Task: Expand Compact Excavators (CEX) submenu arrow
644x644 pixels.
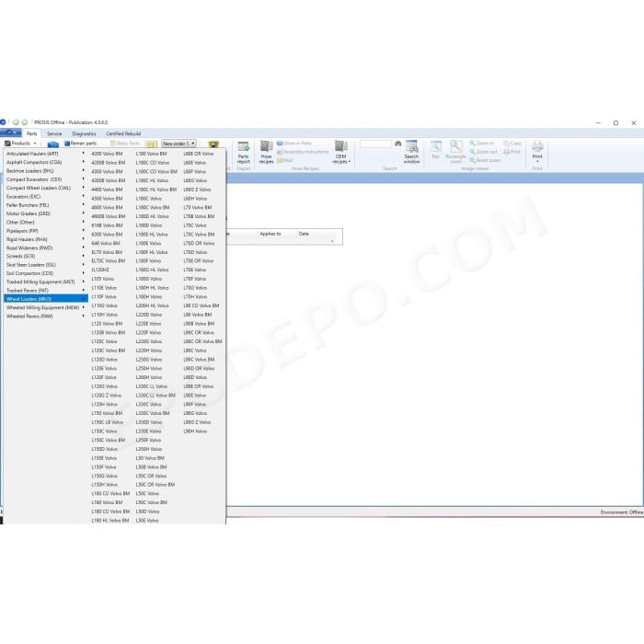Action: point(84,179)
